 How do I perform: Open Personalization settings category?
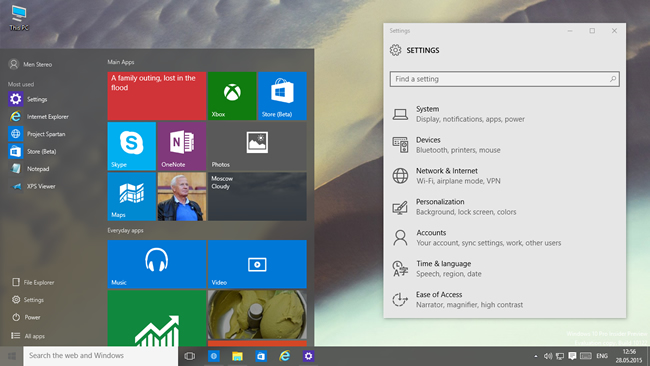coord(504,207)
